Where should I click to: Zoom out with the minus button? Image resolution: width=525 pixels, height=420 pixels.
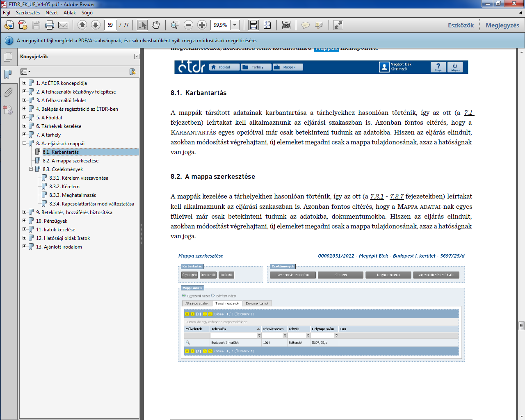[x=188, y=25]
